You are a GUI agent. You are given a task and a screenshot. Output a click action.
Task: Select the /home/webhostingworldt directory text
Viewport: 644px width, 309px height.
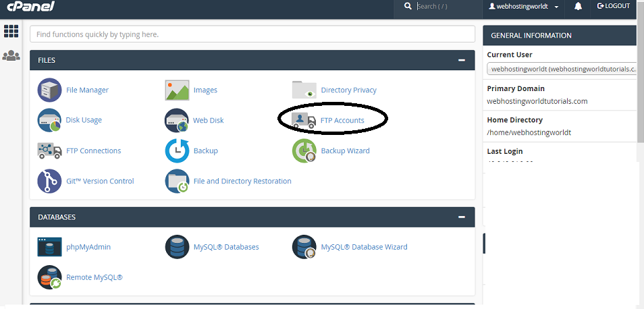pos(529,132)
